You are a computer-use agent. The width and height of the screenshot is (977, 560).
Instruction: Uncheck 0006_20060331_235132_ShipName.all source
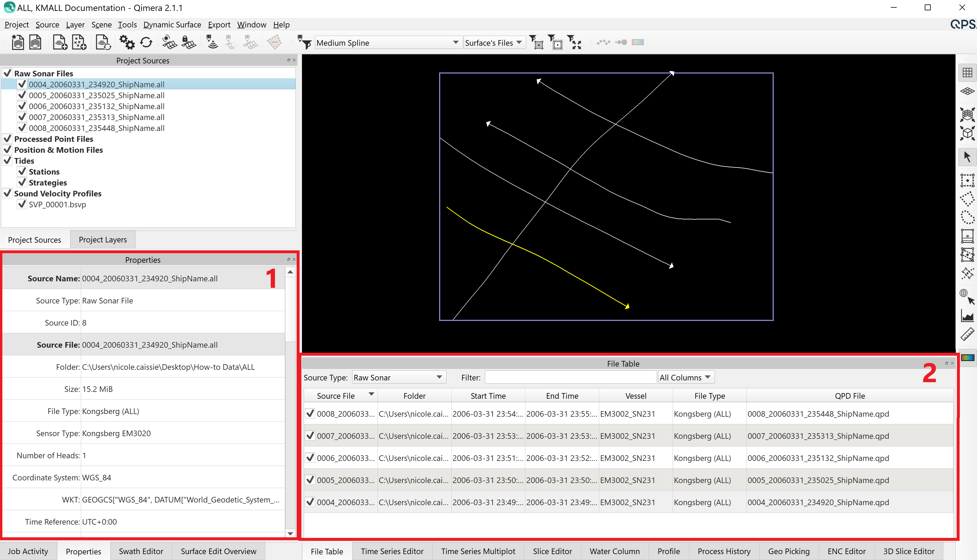click(22, 106)
